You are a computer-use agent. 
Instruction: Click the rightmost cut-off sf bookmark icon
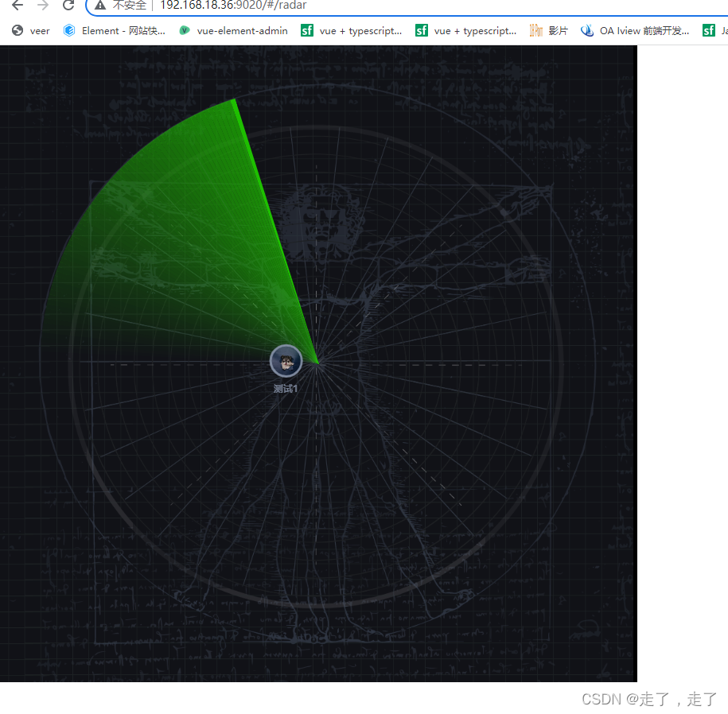click(708, 31)
